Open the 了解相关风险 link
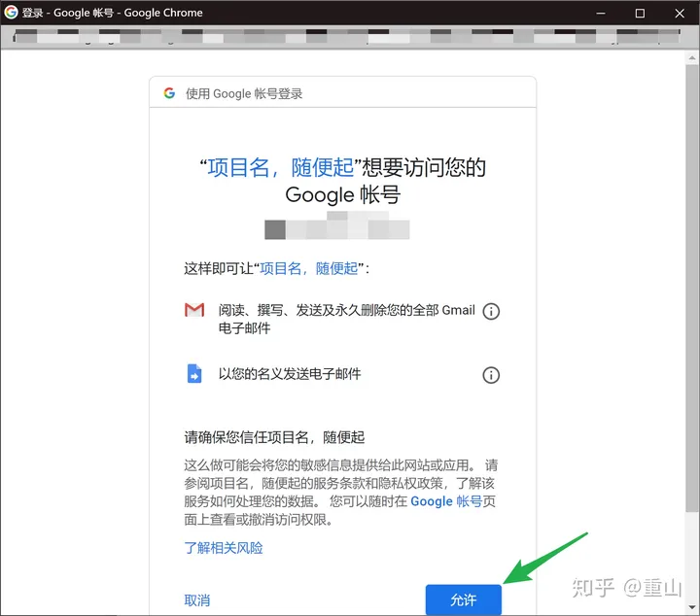 (224, 548)
